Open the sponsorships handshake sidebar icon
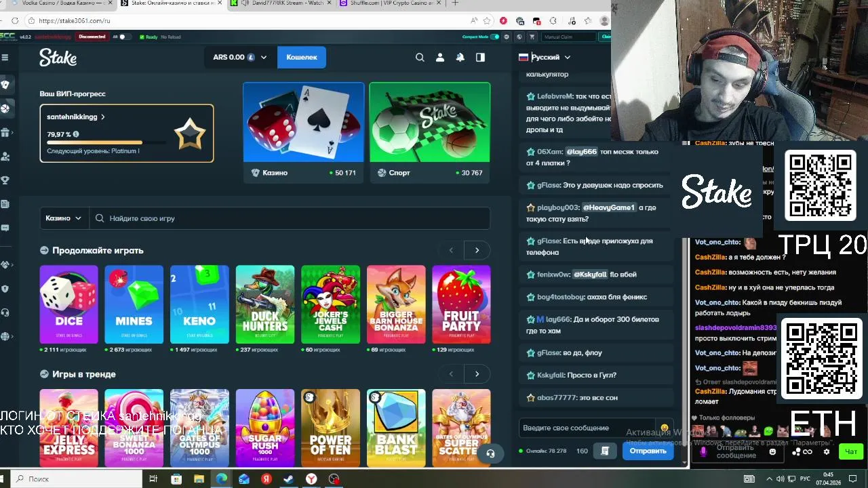This screenshot has width=868, height=488. pyautogui.click(x=5, y=264)
